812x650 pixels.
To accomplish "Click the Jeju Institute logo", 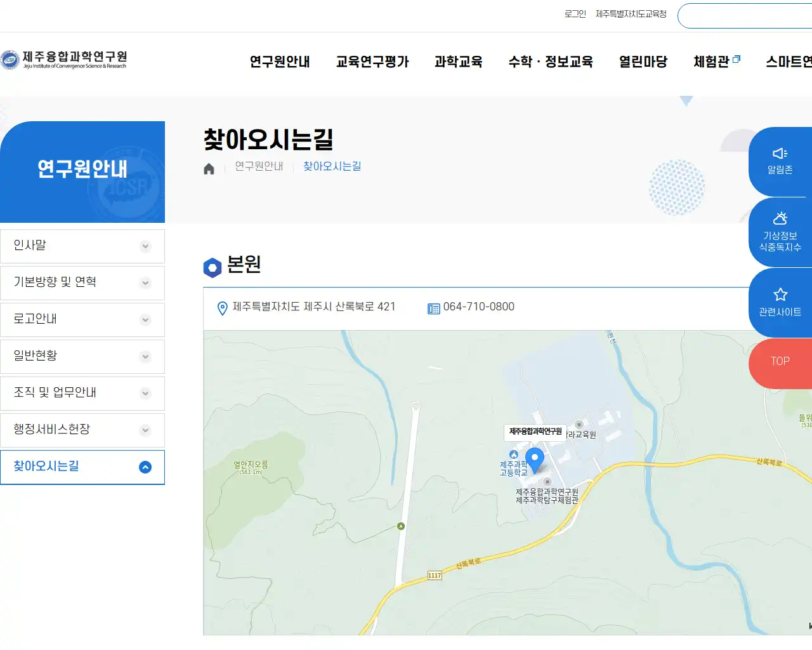I will (63, 60).
